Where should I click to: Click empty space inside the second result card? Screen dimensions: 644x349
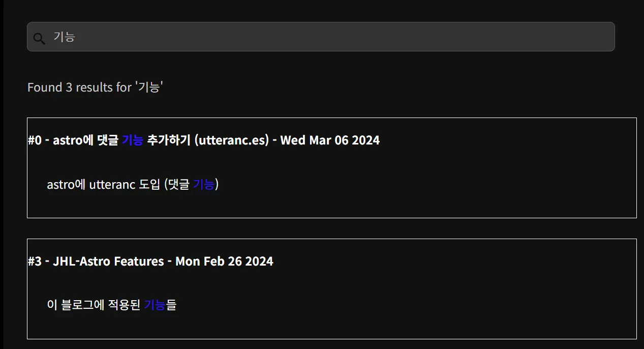point(432,305)
